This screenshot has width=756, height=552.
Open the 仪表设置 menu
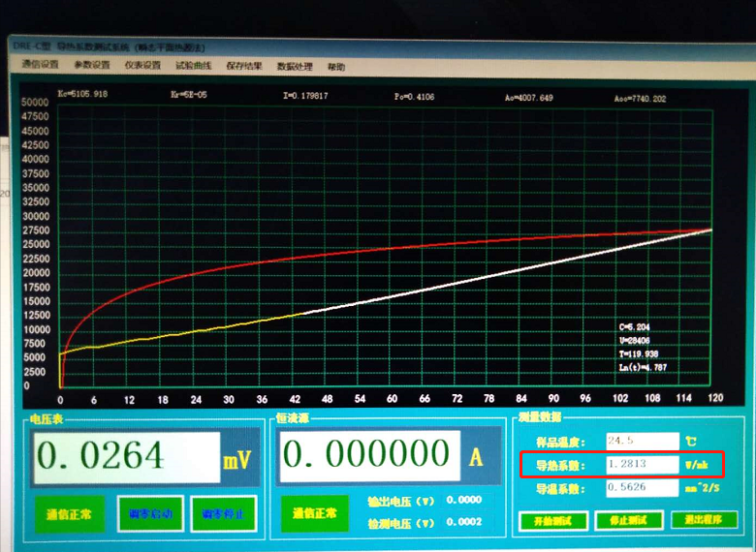[142, 66]
